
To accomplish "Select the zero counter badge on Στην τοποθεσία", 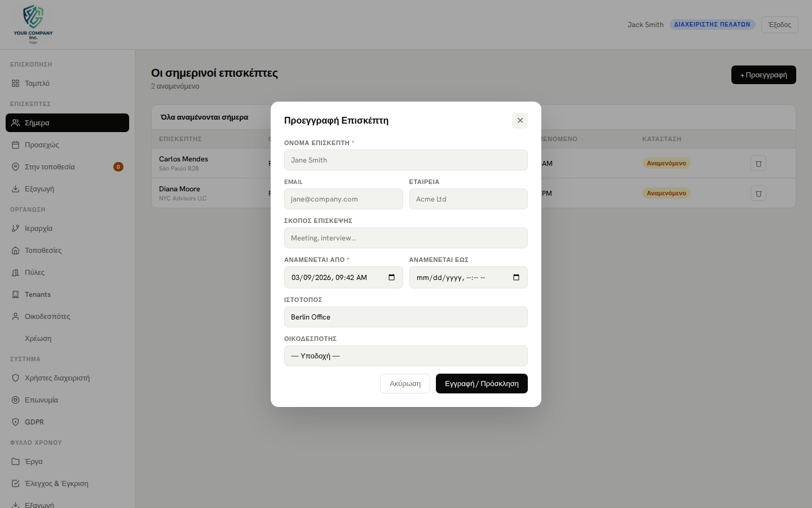I will coord(117,167).
